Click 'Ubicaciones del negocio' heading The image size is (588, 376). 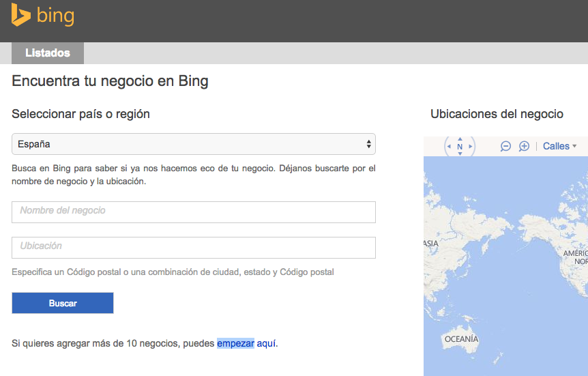497,114
